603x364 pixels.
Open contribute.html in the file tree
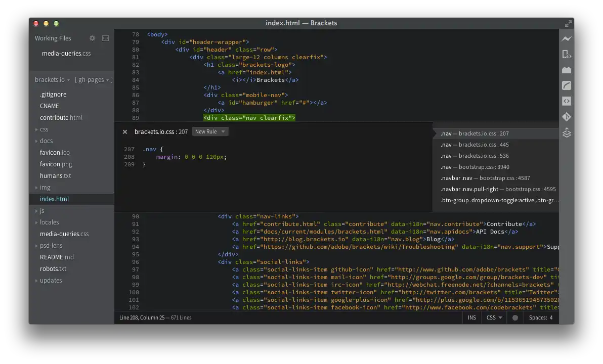pyautogui.click(x=61, y=118)
